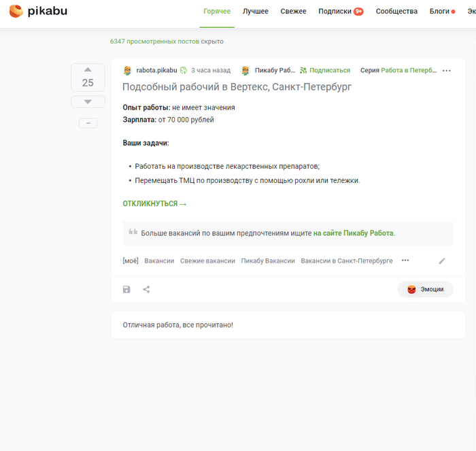Click the Свежие вакансии tag
The width and height of the screenshot is (476, 451).
[207, 261]
